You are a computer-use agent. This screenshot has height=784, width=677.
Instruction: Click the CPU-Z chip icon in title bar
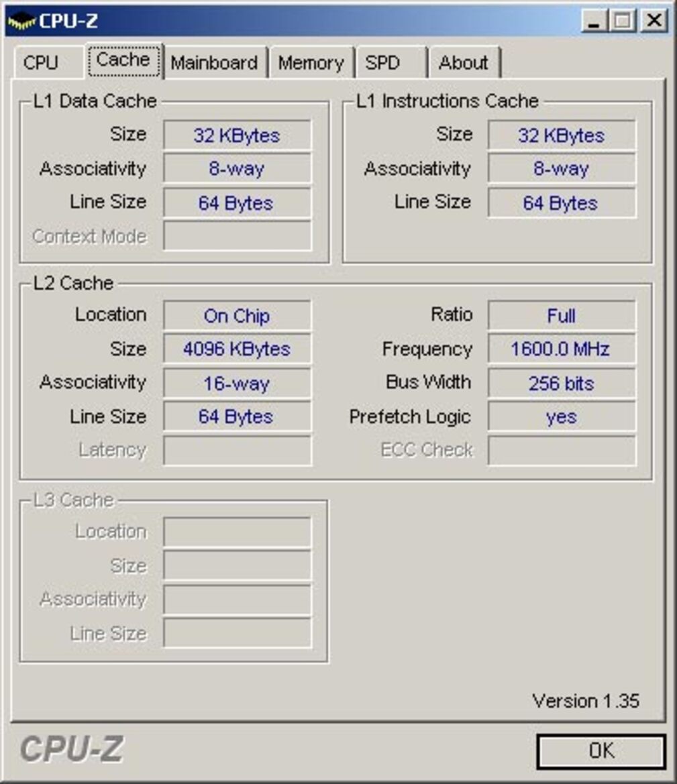coord(22,21)
